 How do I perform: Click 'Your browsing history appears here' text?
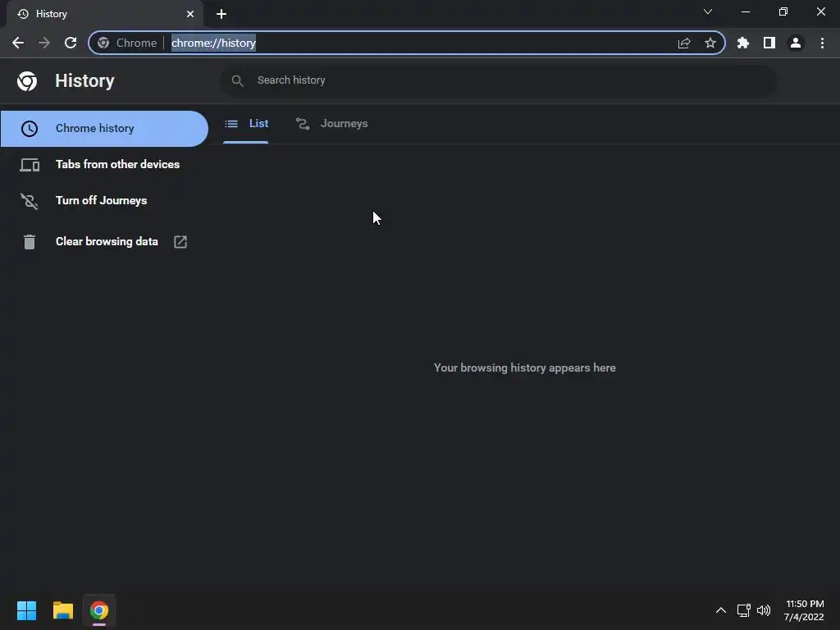coord(524,368)
